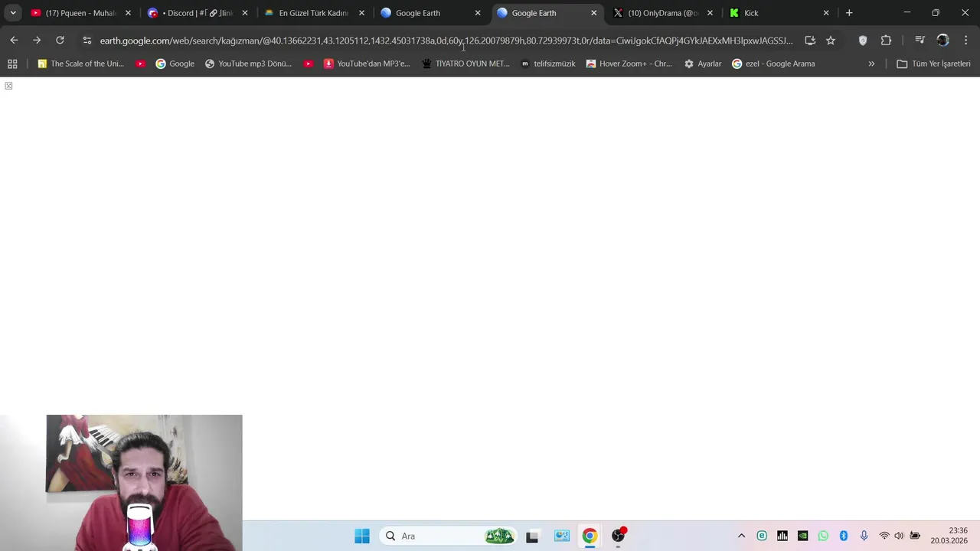This screenshot has height=551, width=980.
Task: Click the install app icon in the address bar
Action: pos(810,41)
